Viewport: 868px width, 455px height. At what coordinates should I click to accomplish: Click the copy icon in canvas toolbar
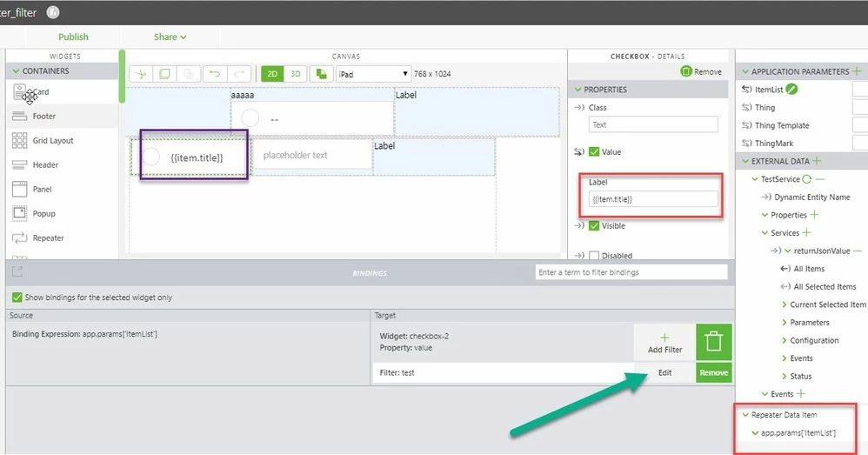[164, 74]
